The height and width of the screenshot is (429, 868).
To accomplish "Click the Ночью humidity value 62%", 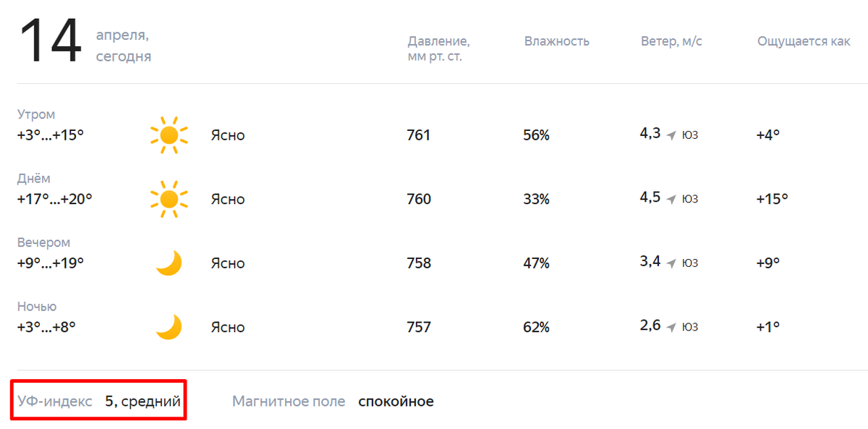I will pyautogui.click(x=536, y=328).
